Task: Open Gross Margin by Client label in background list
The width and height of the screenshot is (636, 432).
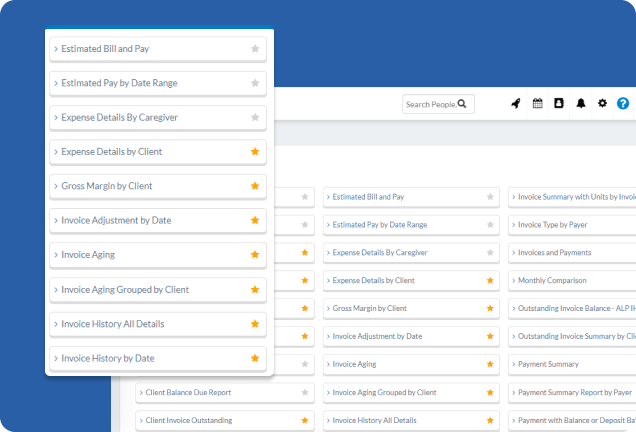Action: click(370, 308)
